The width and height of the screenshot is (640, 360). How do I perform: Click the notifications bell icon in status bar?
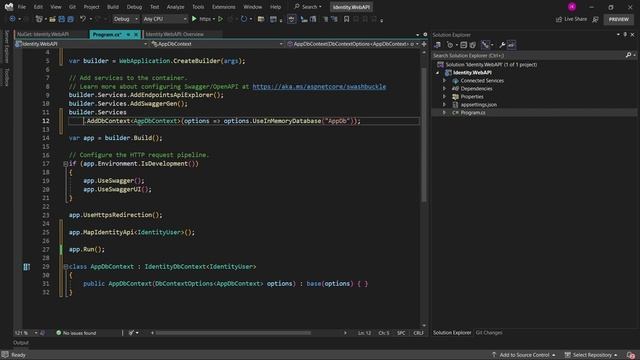[631, 355]
